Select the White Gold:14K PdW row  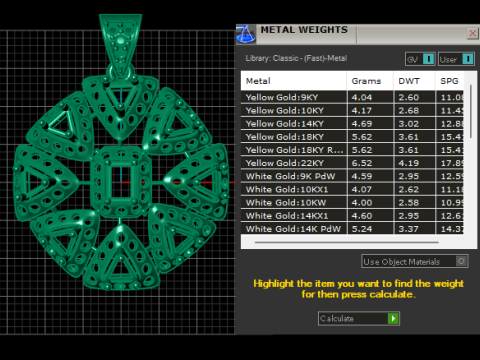pos(352,229)
